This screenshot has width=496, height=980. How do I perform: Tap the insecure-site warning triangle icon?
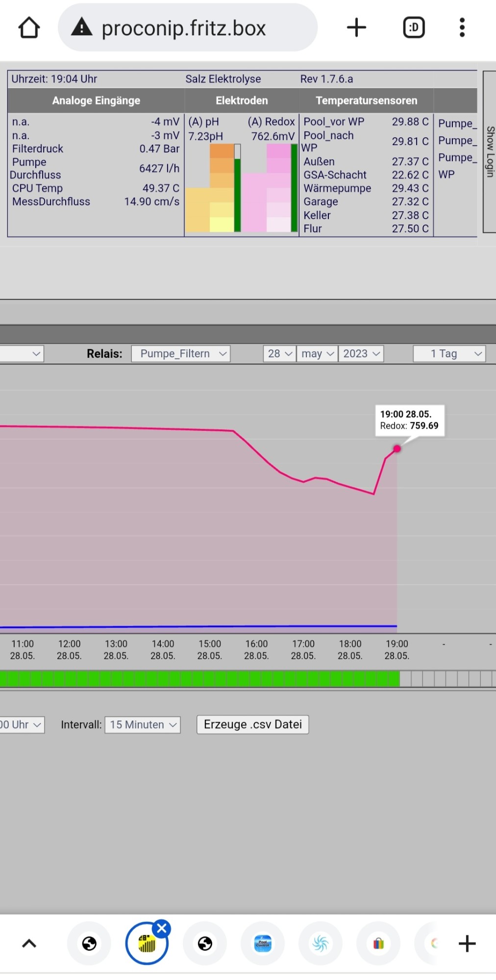coord(82,27)
